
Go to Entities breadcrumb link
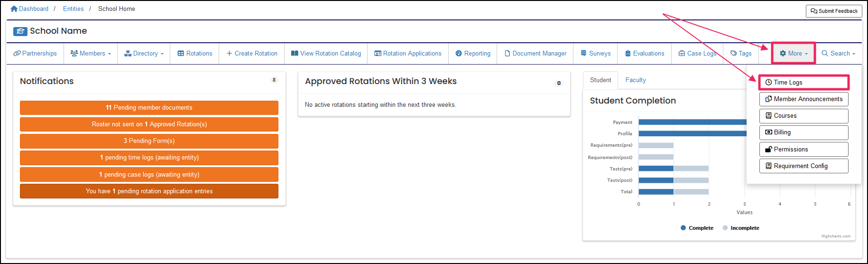tap(74, 9)
